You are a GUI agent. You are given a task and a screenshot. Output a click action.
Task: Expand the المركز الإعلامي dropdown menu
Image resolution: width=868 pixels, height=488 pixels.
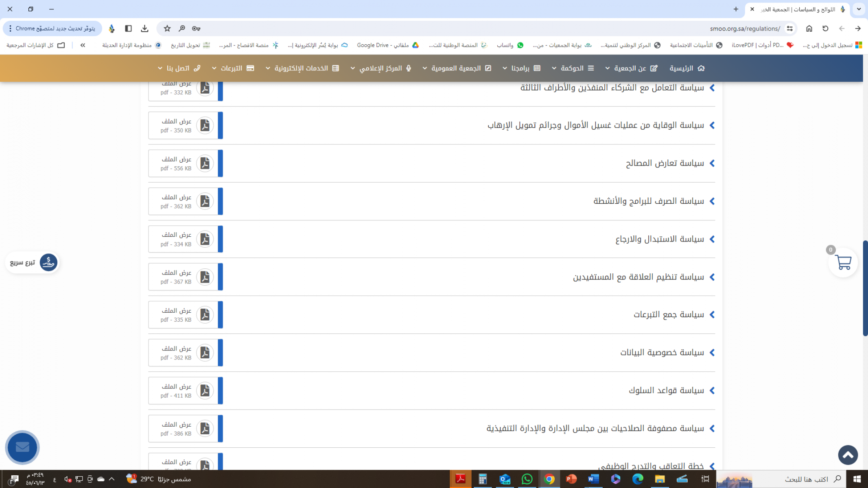[381, 68]
